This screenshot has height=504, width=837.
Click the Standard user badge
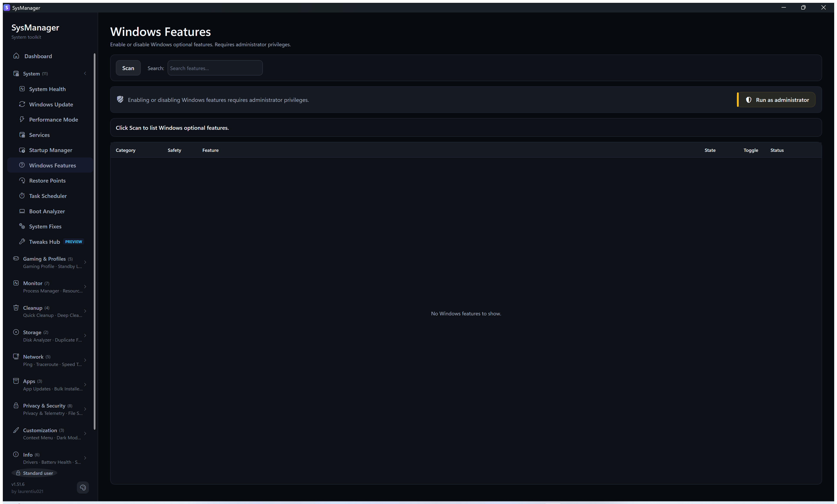point(35,473)
